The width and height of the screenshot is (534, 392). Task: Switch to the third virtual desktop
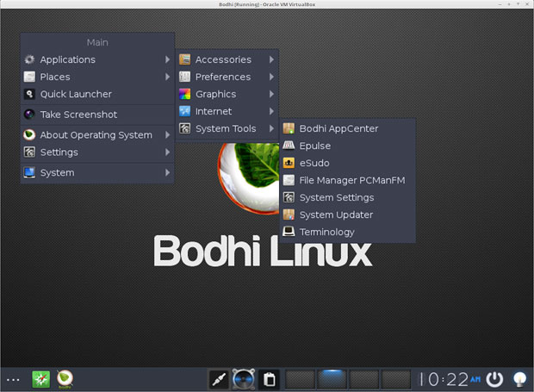(x=364, y=379)
